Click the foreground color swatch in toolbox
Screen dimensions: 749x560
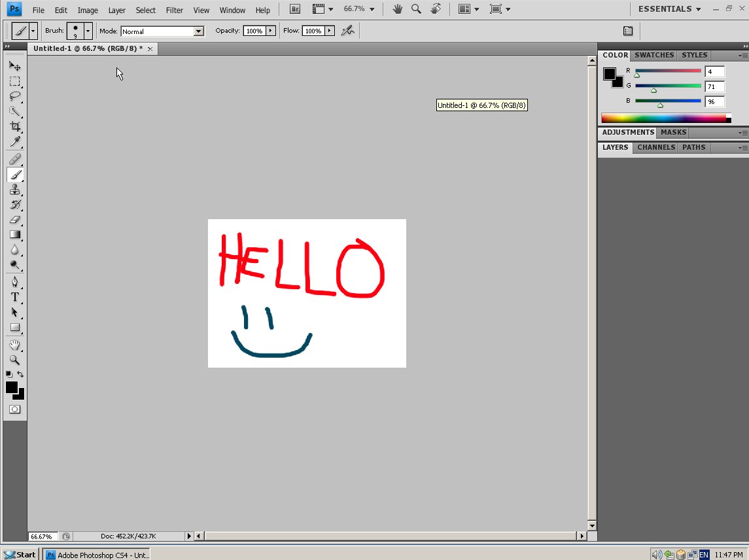click(12, 387)
